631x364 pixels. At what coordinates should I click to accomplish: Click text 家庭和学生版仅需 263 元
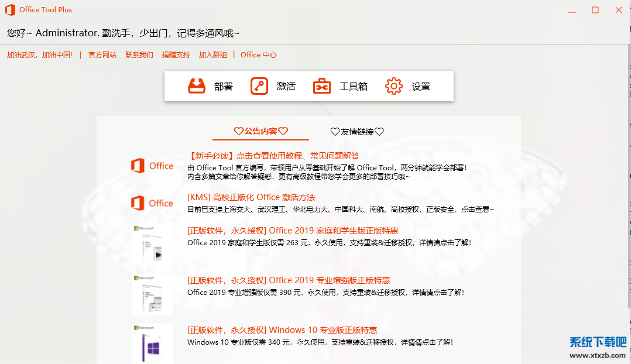[x=329, y=242]
